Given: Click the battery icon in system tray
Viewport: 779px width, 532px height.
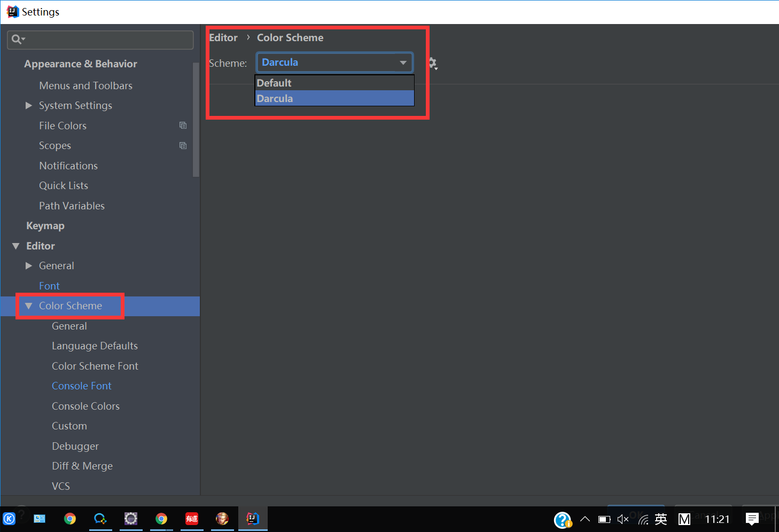Looking at the screenshot, I should pyautogui.click(x=604, y=519).
